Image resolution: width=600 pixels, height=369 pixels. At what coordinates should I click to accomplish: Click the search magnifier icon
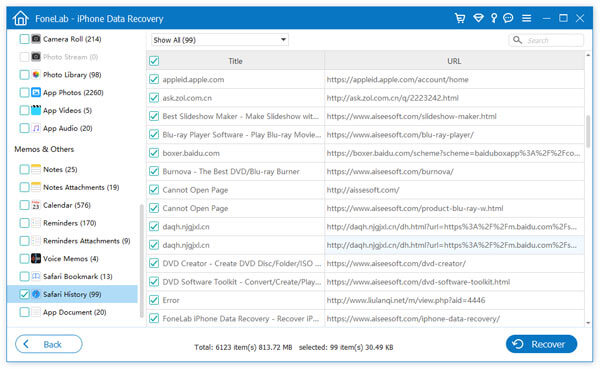(517, 40)
